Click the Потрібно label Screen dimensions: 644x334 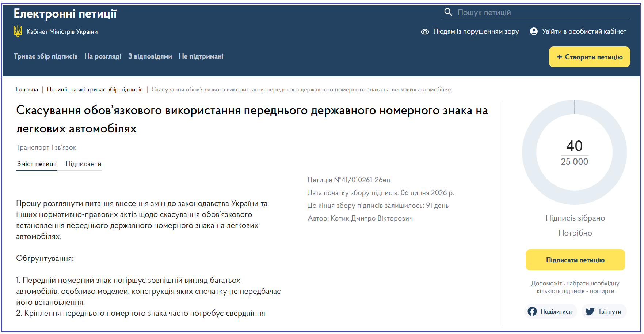575,233
